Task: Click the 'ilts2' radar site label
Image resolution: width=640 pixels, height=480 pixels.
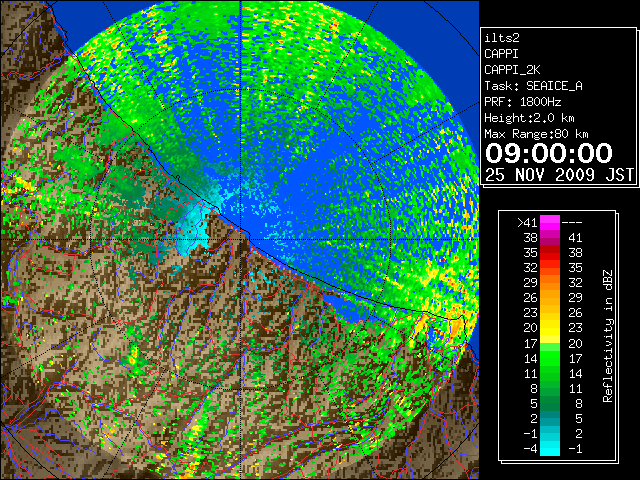Action: pyautogui.click(x=502, y=38)
